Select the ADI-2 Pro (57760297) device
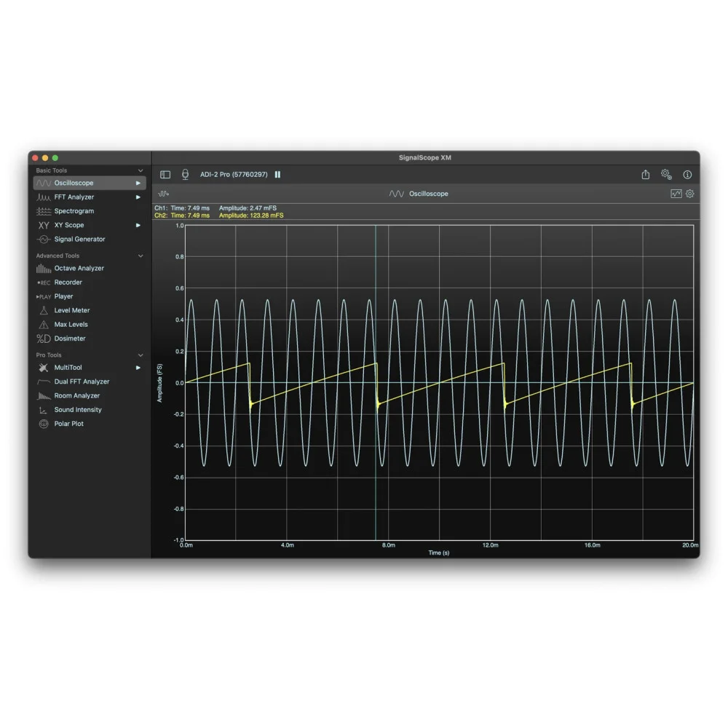 tap(234, 175)
